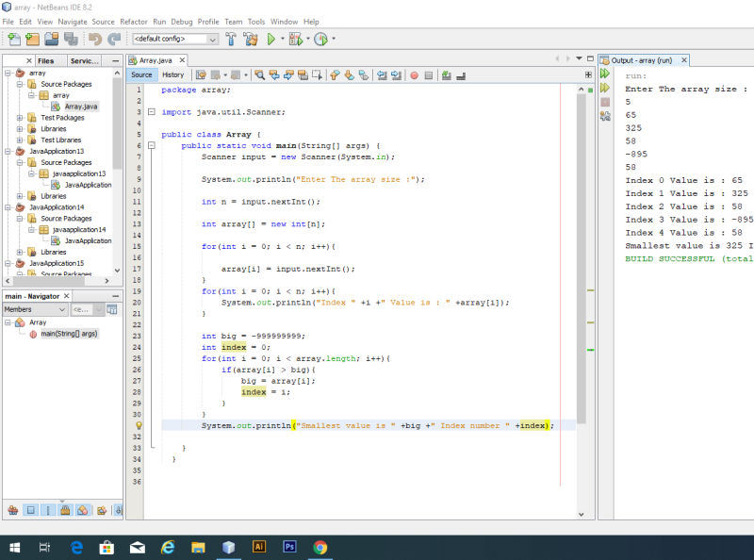Toggle the Show Fields filter in Navigator
This screenshot has height=560, width=754.
[30, 510]
